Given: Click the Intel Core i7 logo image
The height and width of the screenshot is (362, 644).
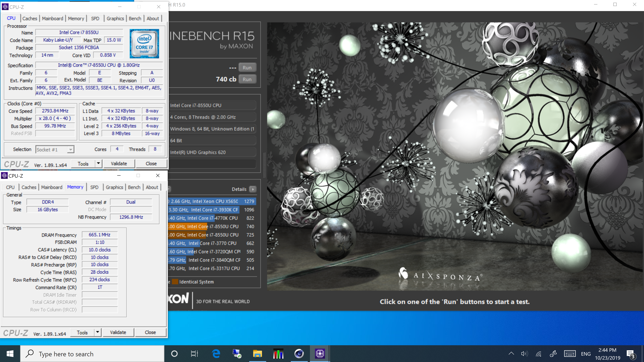Looking at the screenshot, I should (144, 44).
